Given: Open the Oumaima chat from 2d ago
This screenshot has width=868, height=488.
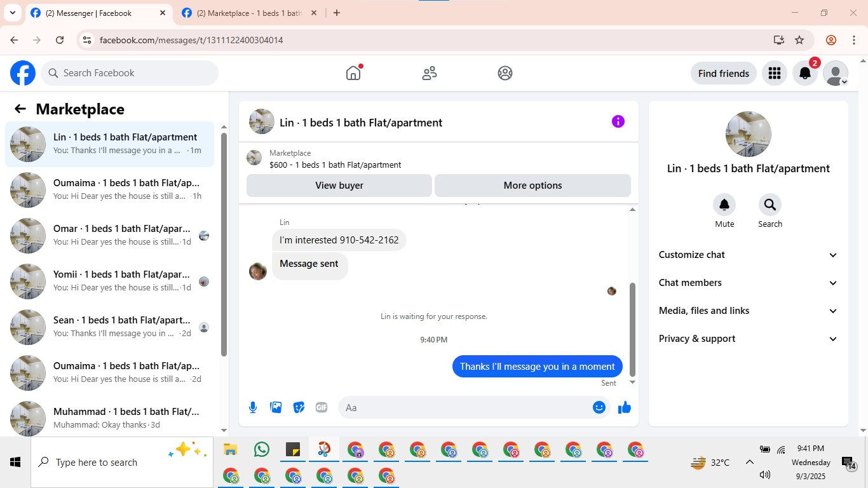Looking at the screenshot, I should click(x=109, y=373).
